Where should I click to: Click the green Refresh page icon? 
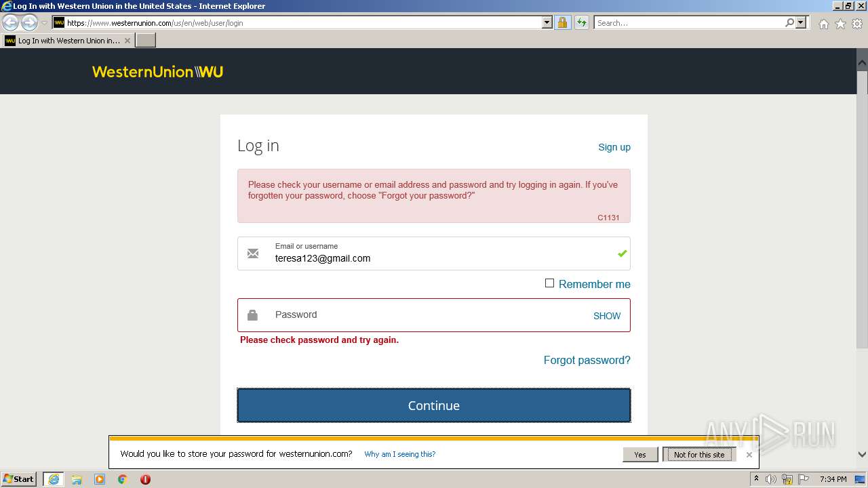(582, 22)
